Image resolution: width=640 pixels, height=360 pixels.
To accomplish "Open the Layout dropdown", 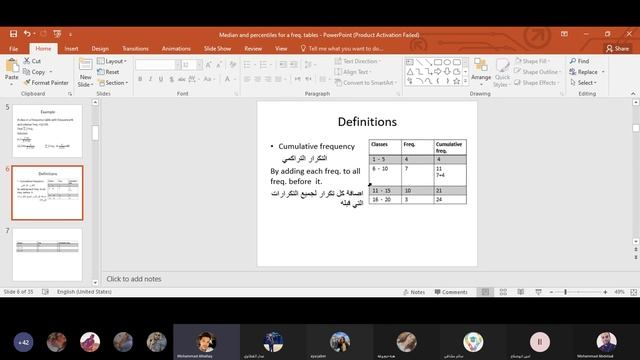I will click(112, 61).
